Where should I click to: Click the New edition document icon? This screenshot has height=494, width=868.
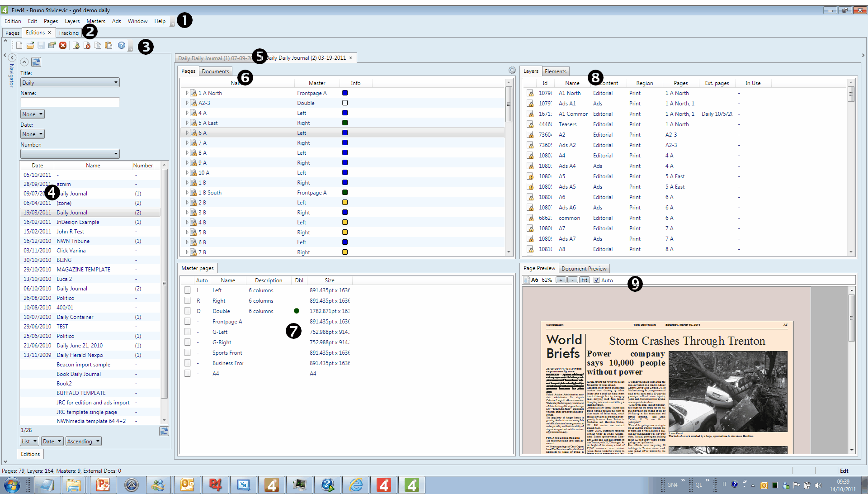point(19,45)
